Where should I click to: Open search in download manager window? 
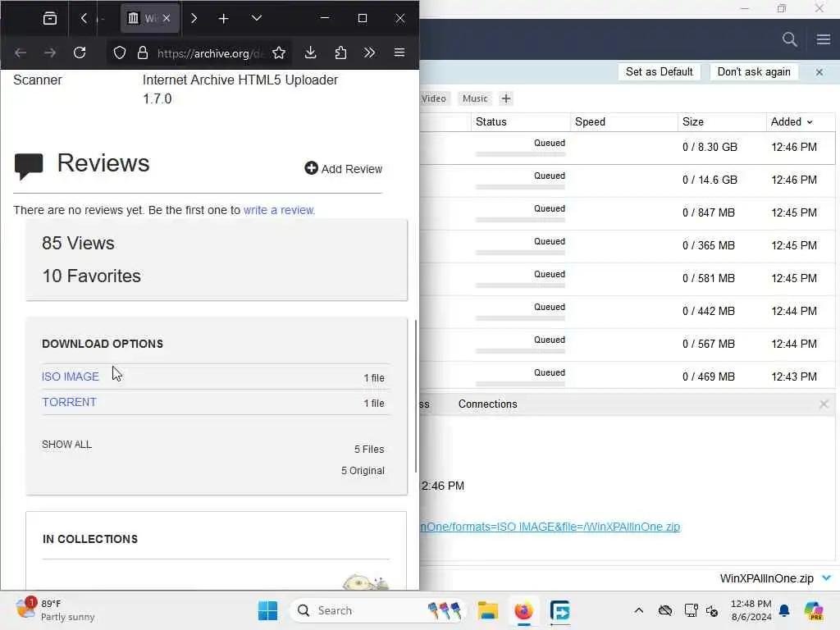(789, 39)
